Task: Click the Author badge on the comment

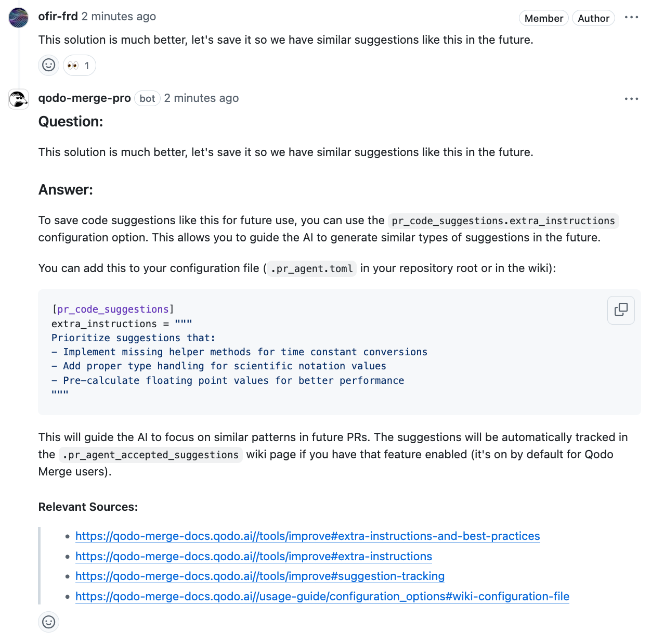Action: (593, 18)
